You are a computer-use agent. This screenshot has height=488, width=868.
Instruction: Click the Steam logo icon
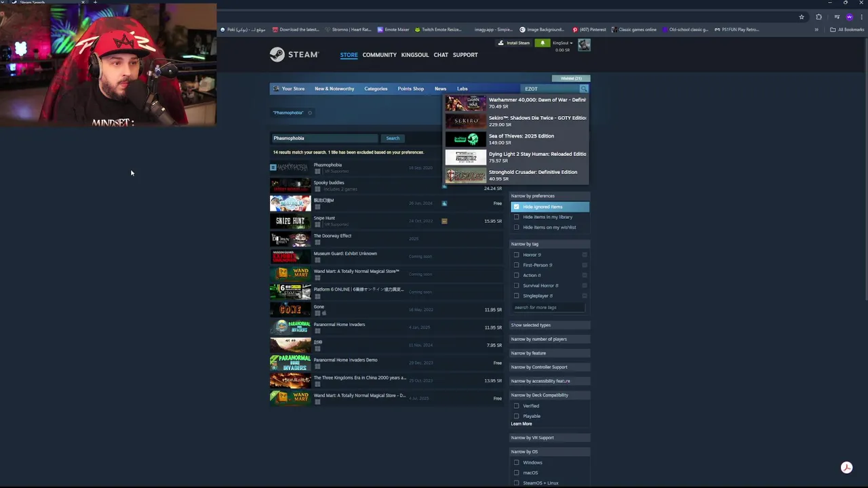277,55
